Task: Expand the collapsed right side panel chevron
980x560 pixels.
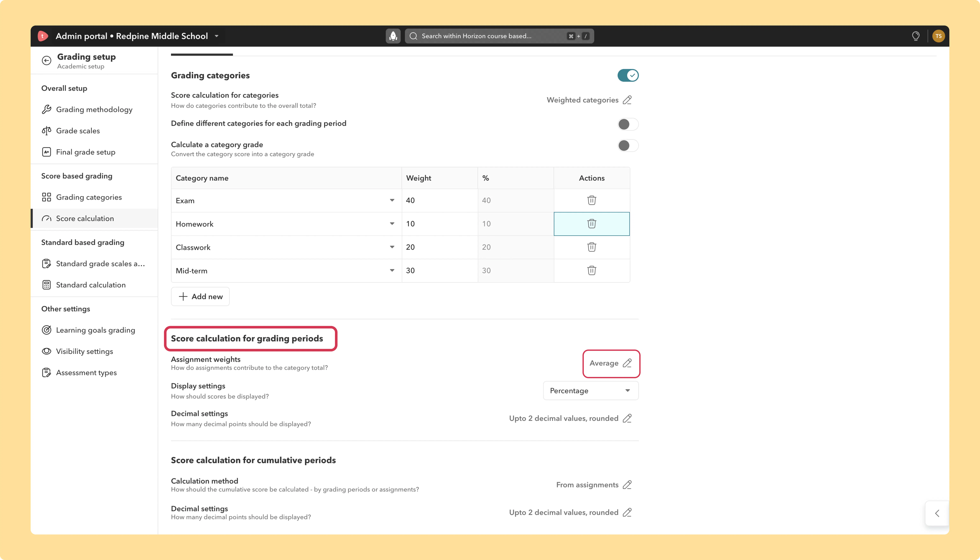Action: pos(937,513)
